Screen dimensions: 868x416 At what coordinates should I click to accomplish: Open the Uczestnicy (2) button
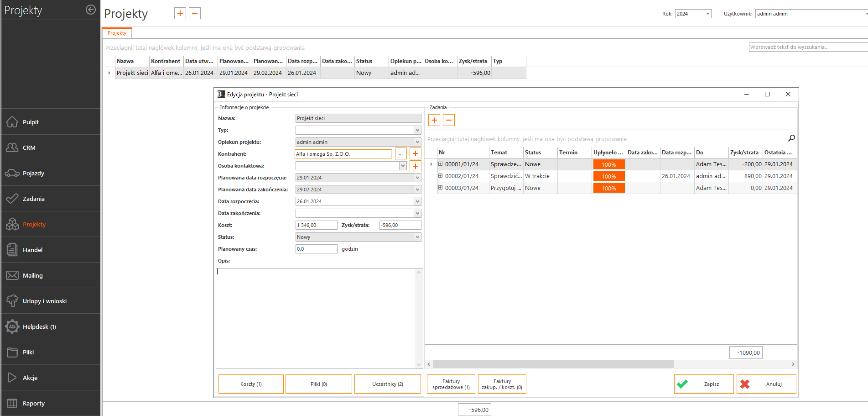[388, 384]
